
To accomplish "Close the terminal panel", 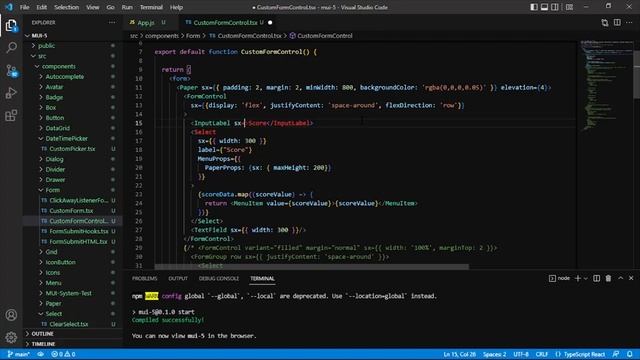I will pos(631,278).
